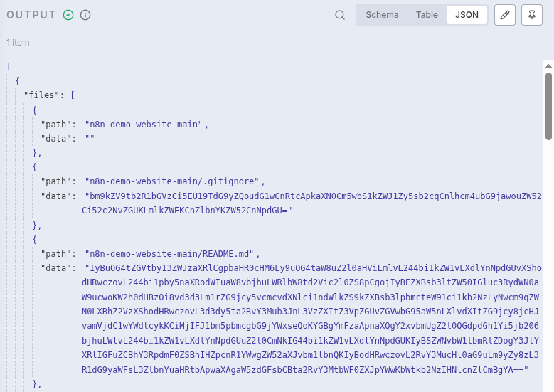Screen dimensions: 554x392
Task: Click the .gitignore path value
Action: (x=173, y=181)
